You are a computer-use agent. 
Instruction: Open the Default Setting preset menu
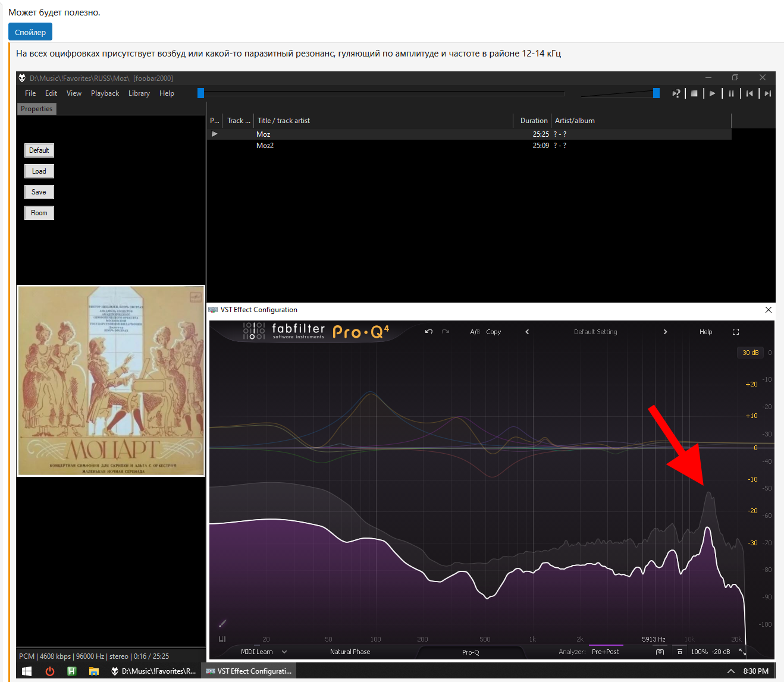pyautogui.click(x=595, y=332)
